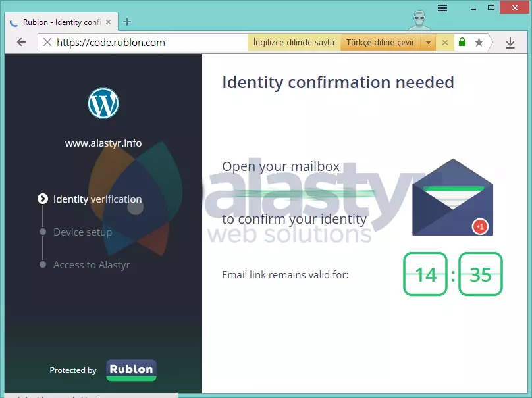532x398 pixels.
Task: Click the envelope mailbox icon
Action: (x=452, y=197)
